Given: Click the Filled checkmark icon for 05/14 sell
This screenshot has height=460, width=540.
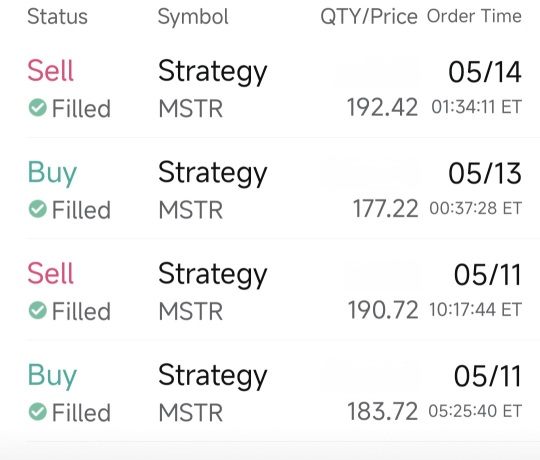Looking at the screenshot, I should coord(38,108).
